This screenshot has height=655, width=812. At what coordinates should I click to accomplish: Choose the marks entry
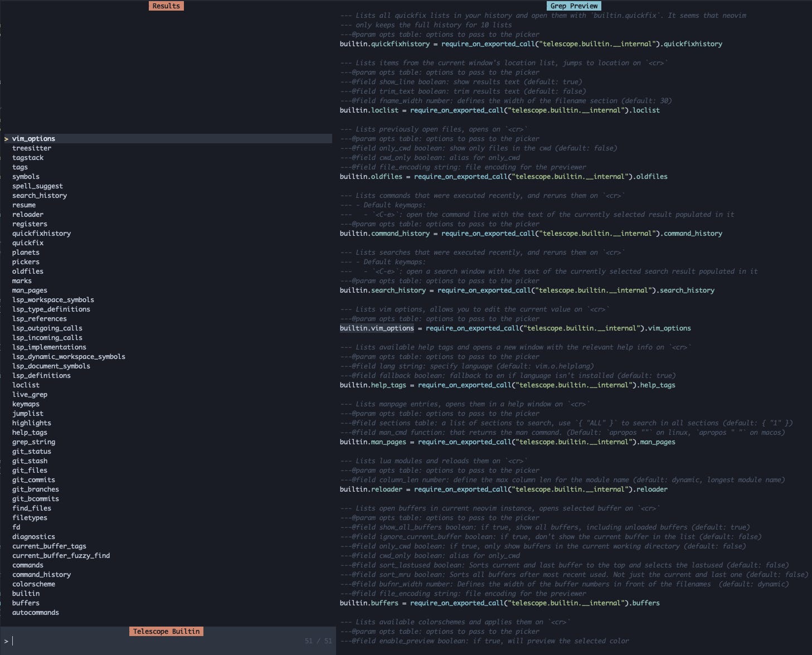[22, 281]
